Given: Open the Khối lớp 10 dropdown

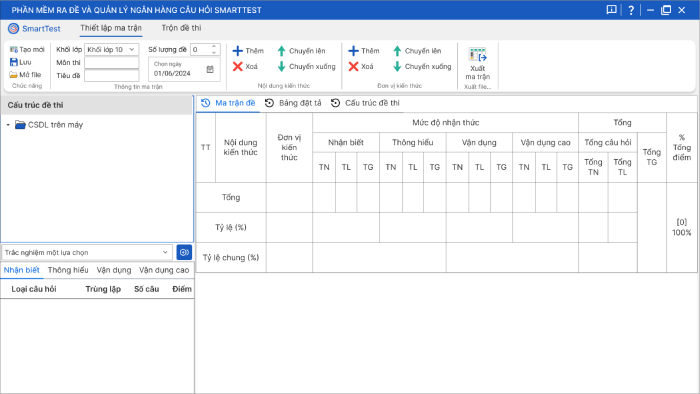Looking at the screenshot, I should click(x=112, y=50).
